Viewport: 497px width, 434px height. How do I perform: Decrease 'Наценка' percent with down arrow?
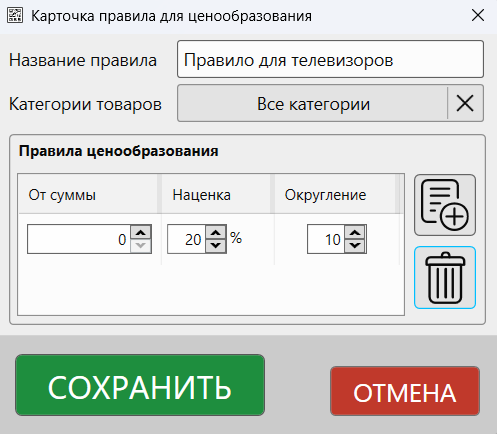216,246
